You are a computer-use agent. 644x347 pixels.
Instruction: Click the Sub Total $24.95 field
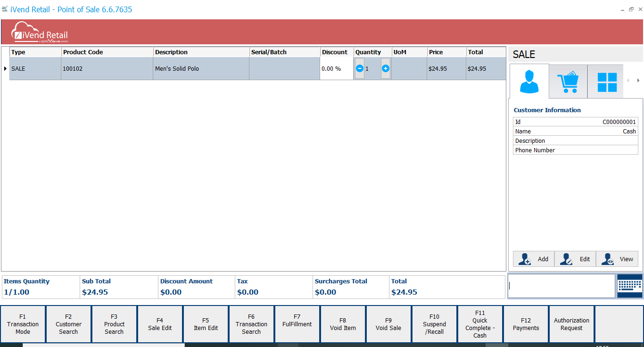[x=119, y=287]
